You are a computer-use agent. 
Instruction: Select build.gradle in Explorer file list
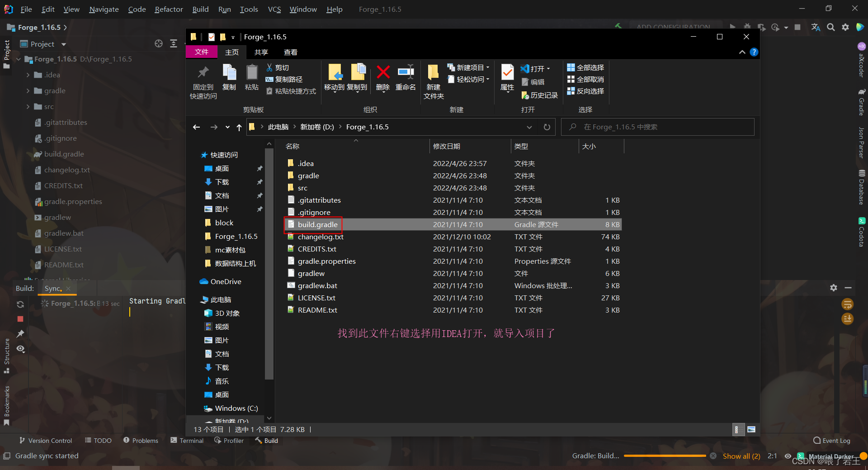(453, 224)
